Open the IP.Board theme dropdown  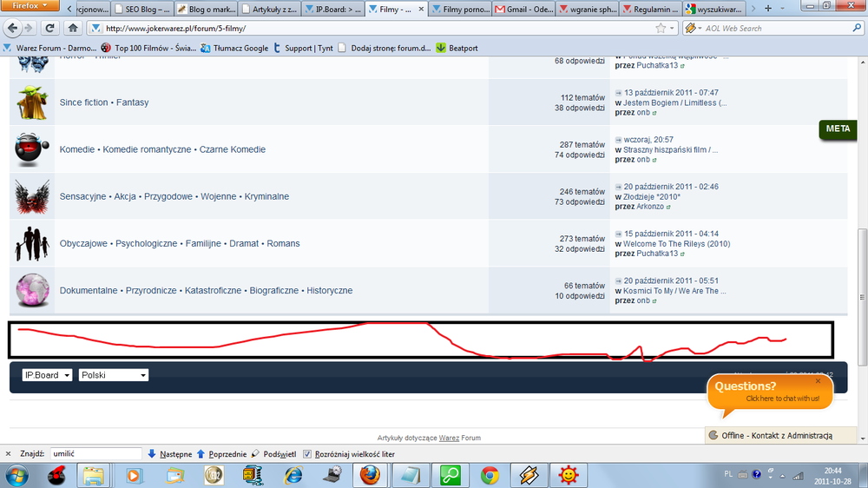tap(47, 375)
